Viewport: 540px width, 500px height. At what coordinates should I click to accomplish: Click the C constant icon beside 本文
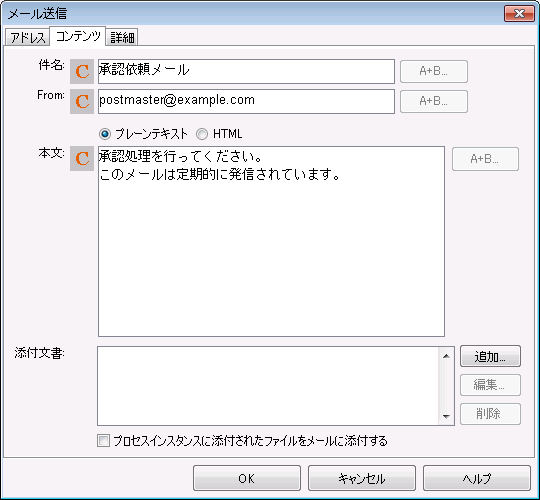coord(82,158)
